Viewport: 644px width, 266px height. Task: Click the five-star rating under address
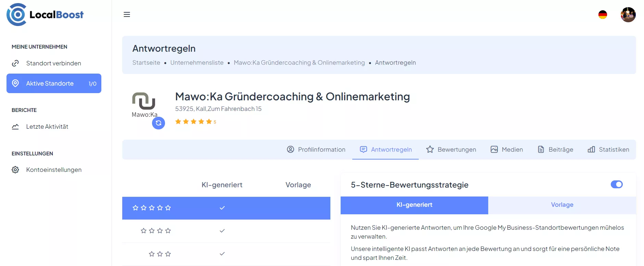pos(195,122)
